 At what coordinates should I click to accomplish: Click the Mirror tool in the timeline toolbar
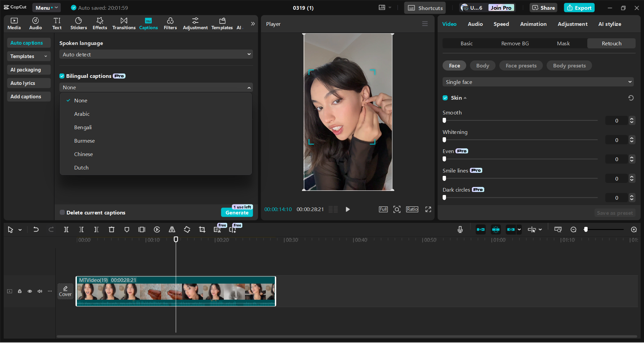(172, 230)
